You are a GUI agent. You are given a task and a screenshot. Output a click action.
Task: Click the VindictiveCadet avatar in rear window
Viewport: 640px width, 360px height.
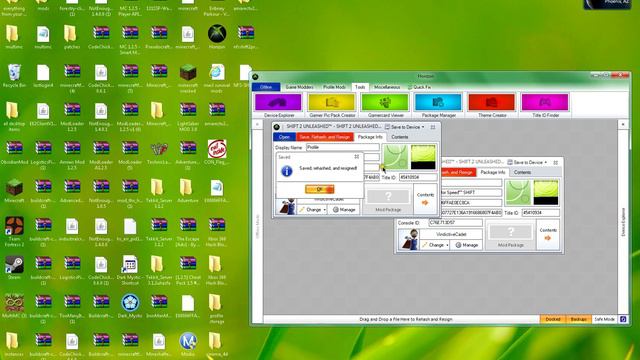point(408,239)
